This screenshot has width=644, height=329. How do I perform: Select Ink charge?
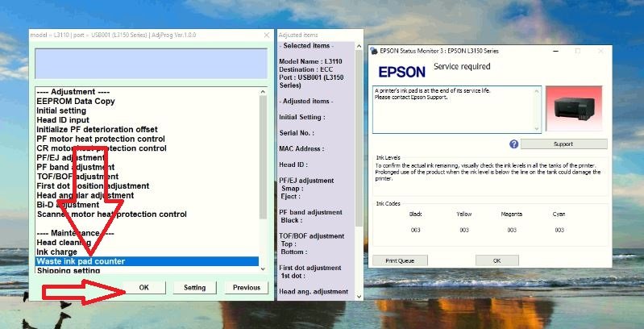point(56,252)
